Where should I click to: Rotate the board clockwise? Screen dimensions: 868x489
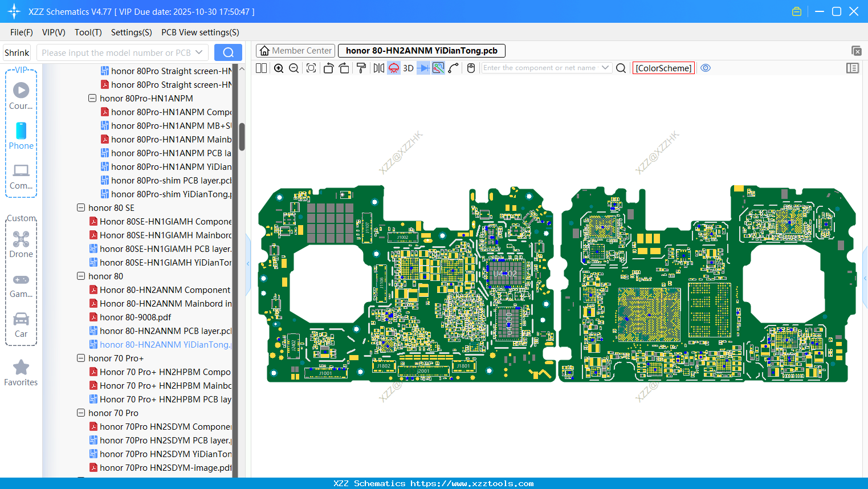click(344, 68)
